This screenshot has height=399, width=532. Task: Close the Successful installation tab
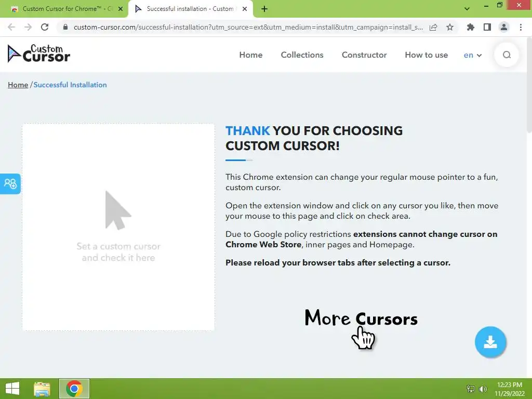(245, 9)
